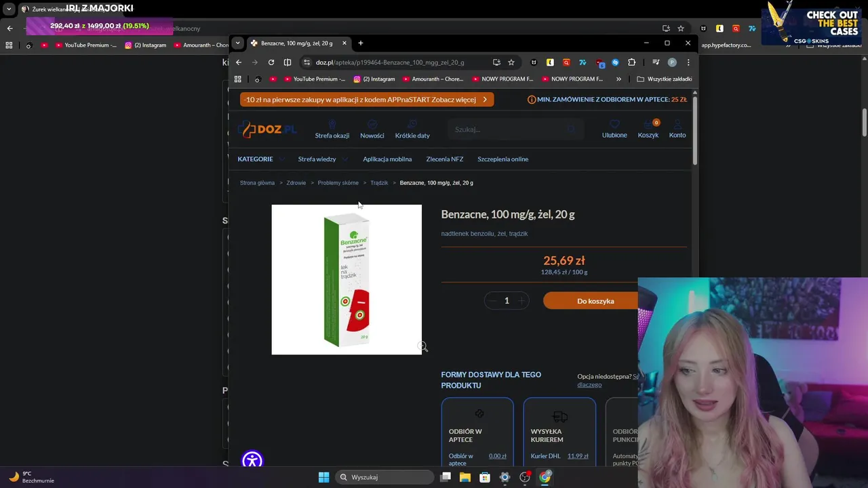Select the Odbiór w aptece delivery card
The width and height of the screenshot is (868, 488).
477,432
